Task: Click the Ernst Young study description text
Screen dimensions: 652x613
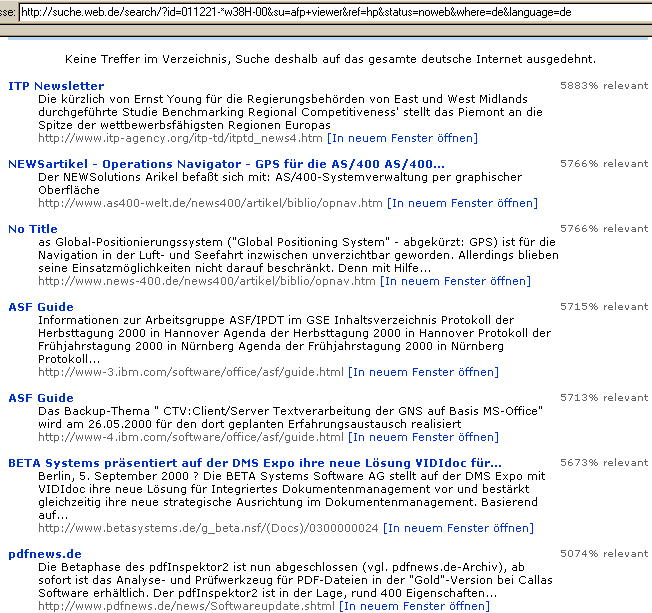Action: click(290, 112)
